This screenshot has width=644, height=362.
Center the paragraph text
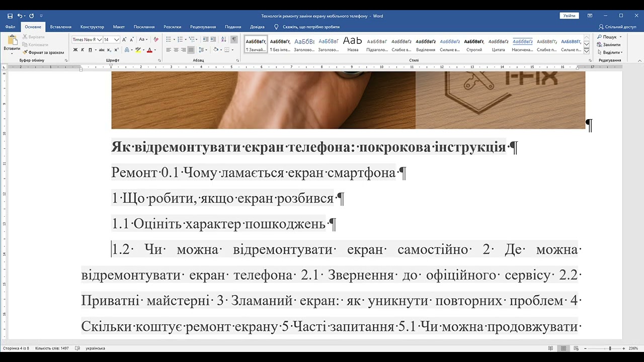(176, 50)
